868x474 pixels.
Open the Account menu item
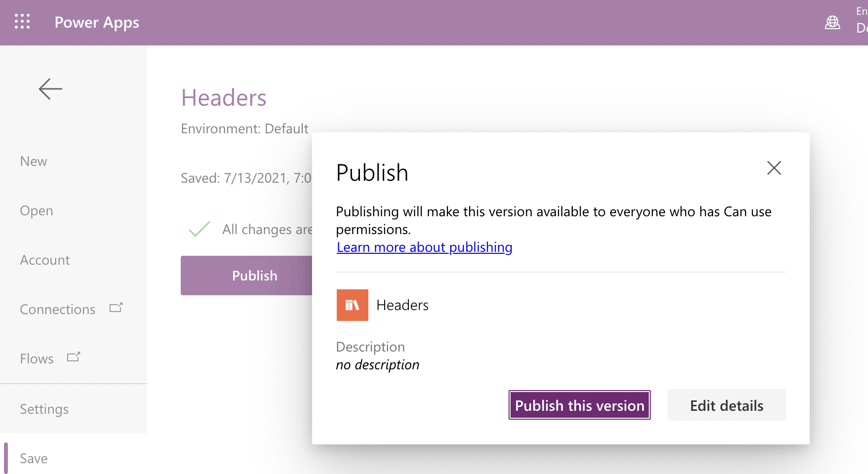pos(45,260)
